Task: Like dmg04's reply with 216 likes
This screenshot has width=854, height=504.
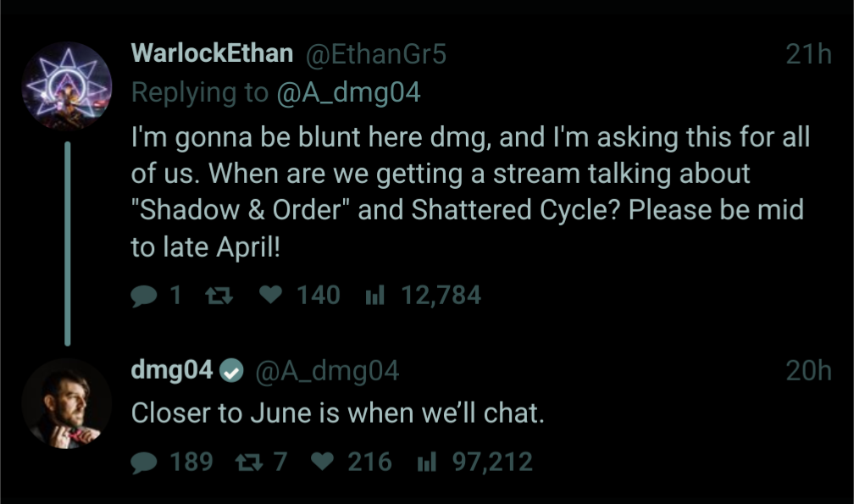Action: pyautogui.click(x=322, y=462)
